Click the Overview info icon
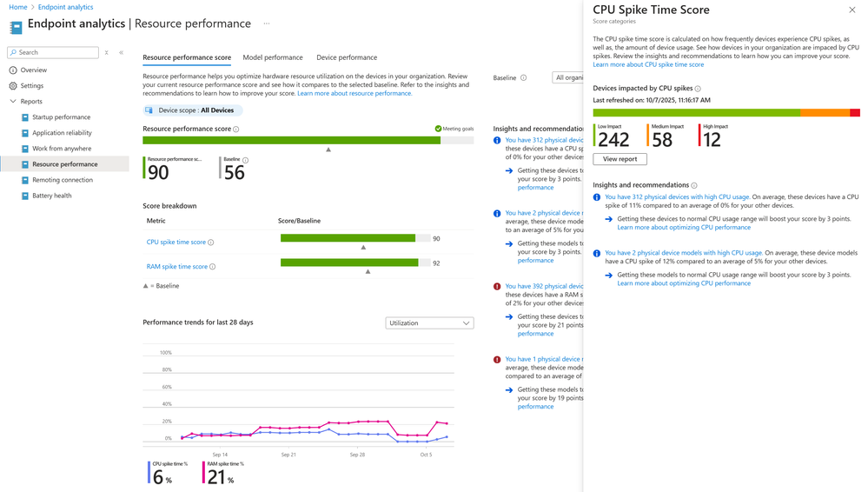This screenshot has width=868, height=492. pyautogui.click(x=13, y=70)
